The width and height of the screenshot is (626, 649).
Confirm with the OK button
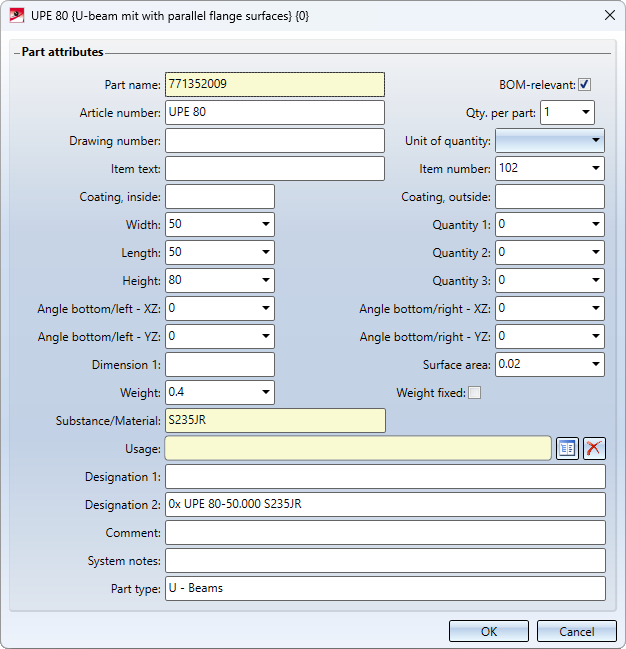pos(489,632)
